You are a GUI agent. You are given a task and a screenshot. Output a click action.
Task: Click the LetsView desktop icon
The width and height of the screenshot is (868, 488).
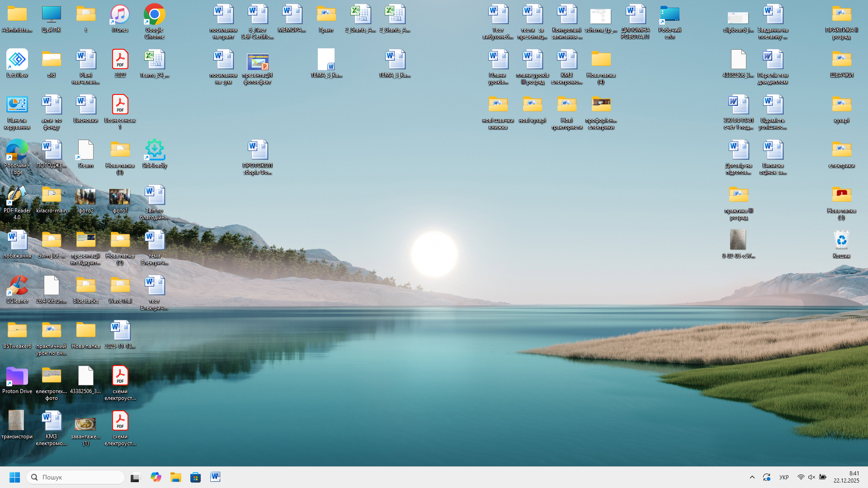pos(17,60)
